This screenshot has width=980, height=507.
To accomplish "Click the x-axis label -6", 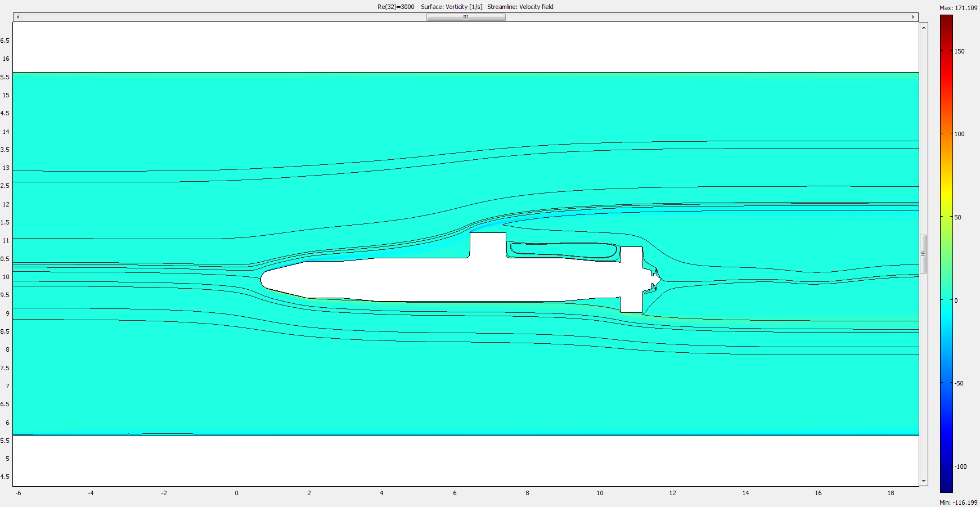I will point(19,493).
